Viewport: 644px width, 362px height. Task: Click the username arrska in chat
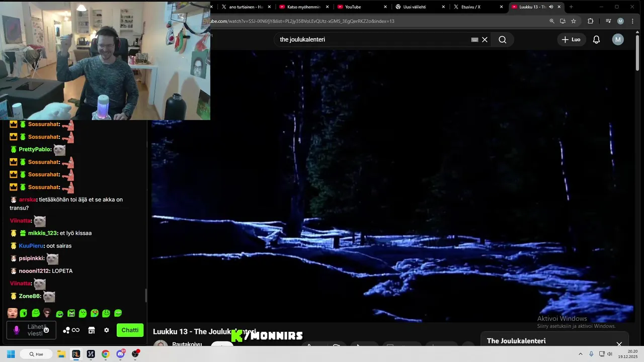[x=27, y=200]
